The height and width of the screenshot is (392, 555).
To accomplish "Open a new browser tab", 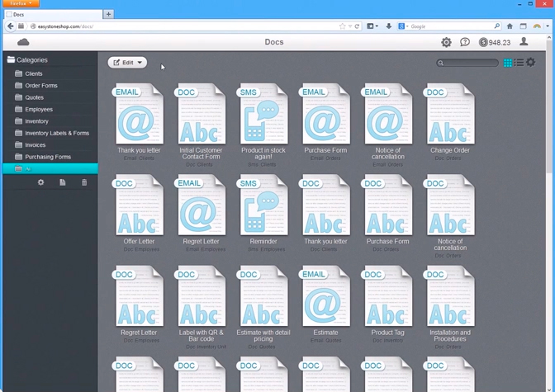I will (108, 14).
